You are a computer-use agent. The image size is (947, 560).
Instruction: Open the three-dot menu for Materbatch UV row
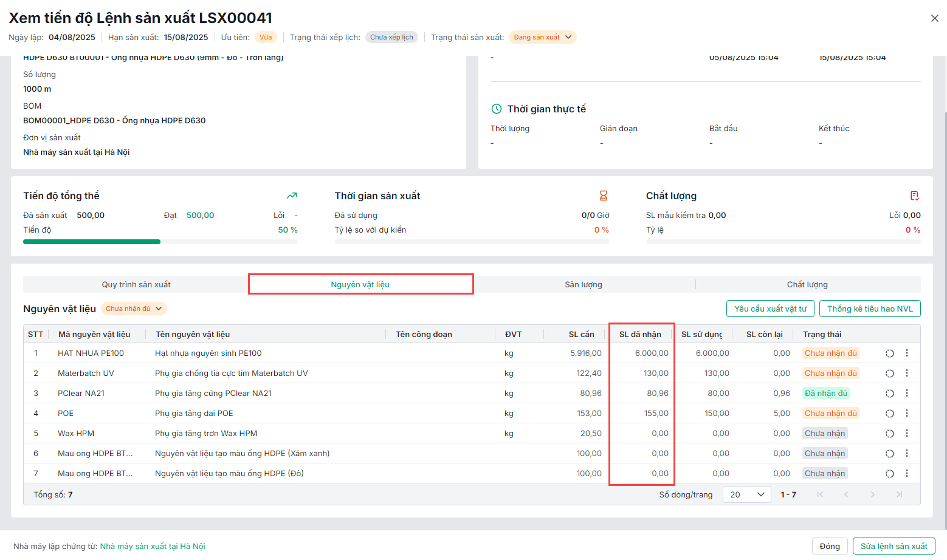coord(906,373)
